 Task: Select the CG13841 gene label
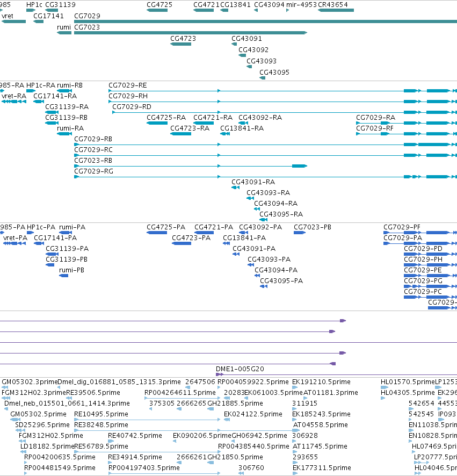[x=235, y=4]
